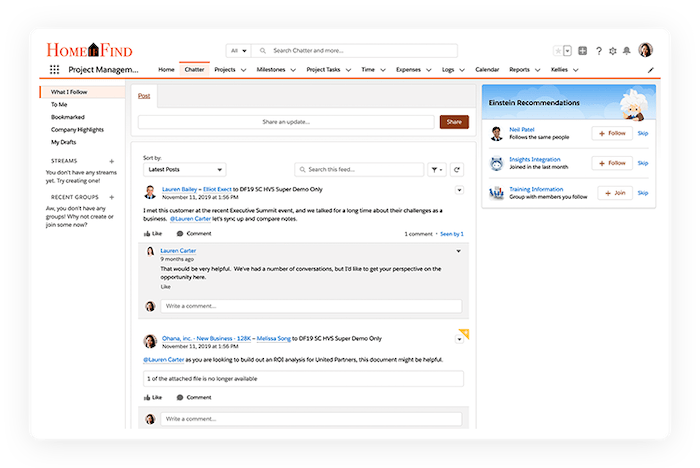The image size is (700, 468).
Task: Select Bookmarked in the left sidebar
Action: tap(68, 117)
